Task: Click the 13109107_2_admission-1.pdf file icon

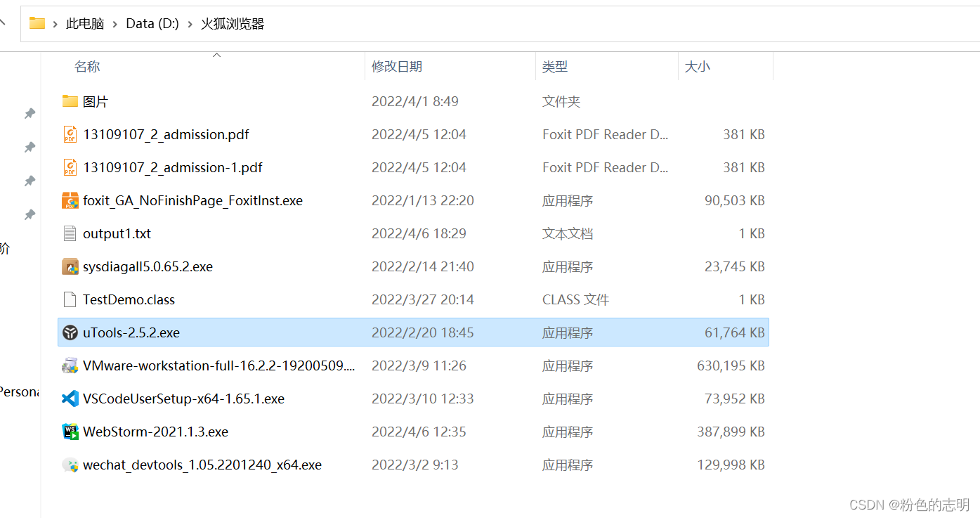Action: (70, 167)
